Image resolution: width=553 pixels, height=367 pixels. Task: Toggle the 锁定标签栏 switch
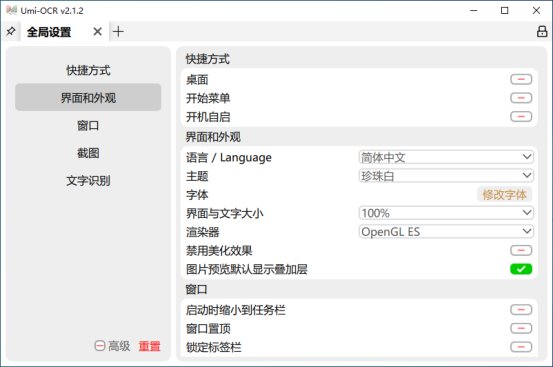(x=521, y=347)
